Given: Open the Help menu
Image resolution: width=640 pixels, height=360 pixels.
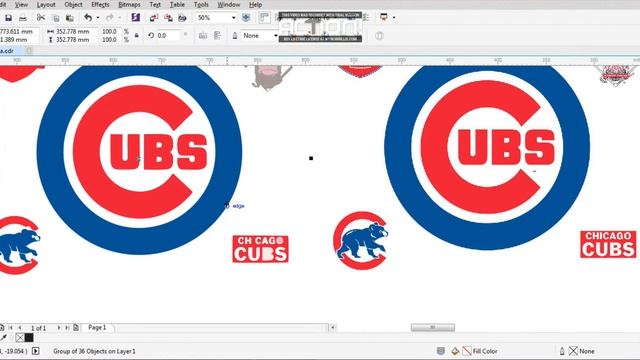Looking at the screenshot, I should coord(256,4).
